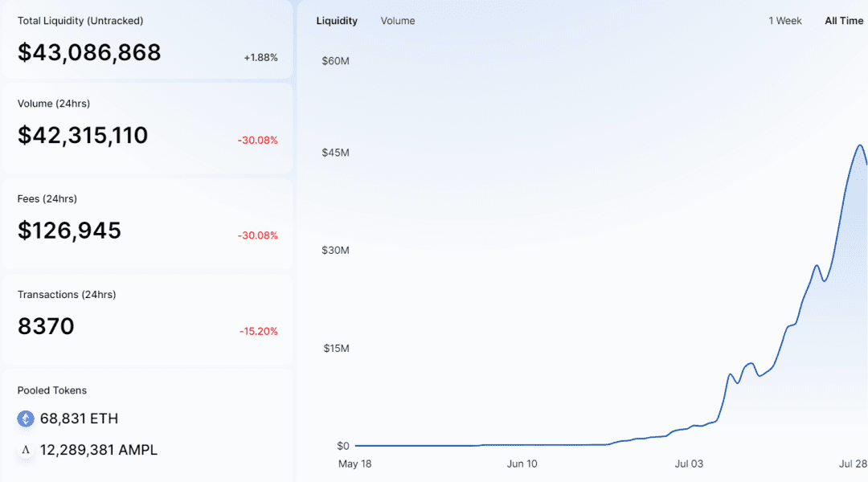
Task: Switch chart to Volume tab
Action: point(398,21)
